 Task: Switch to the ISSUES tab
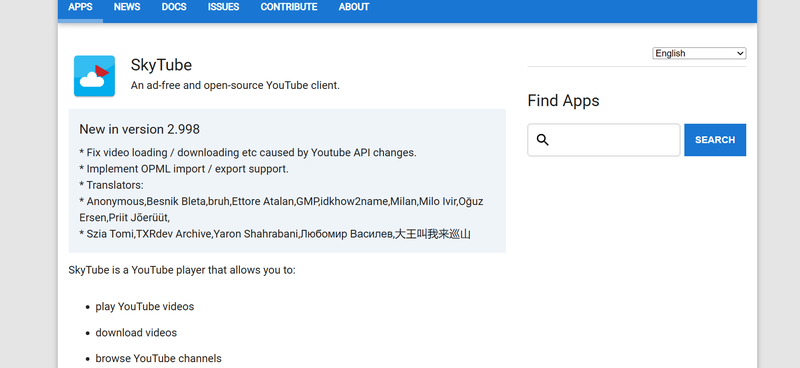pos(223,7)
